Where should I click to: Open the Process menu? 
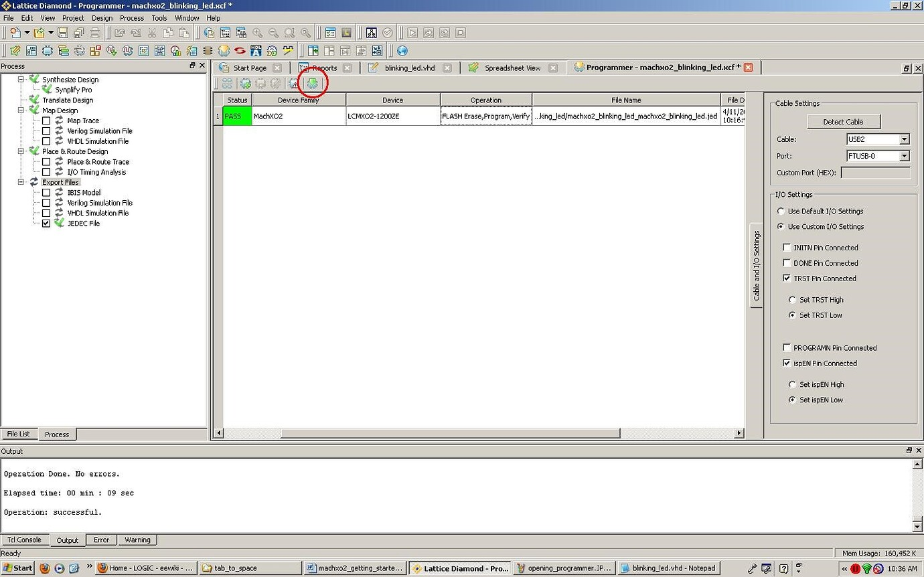[x=132, y=18]
